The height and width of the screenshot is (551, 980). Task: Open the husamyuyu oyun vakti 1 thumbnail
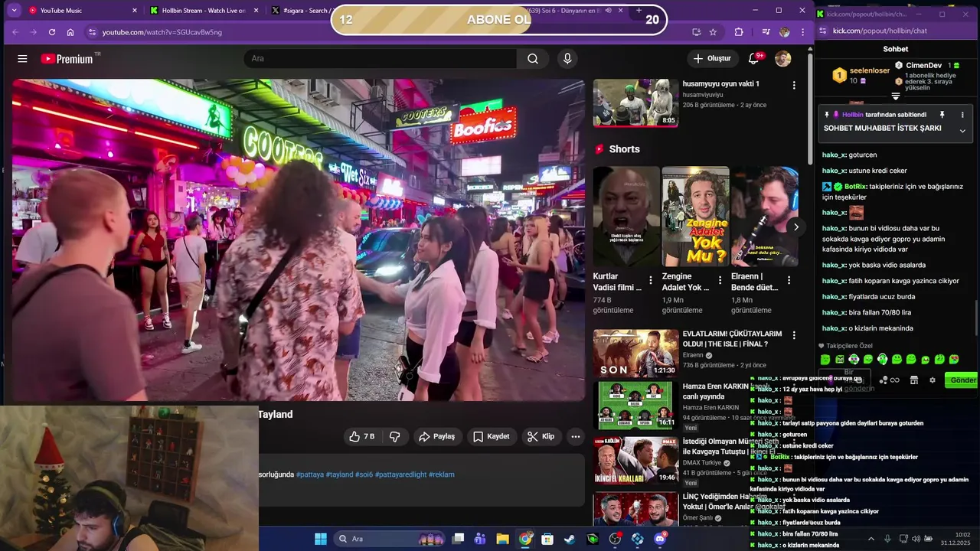point(635,103)
